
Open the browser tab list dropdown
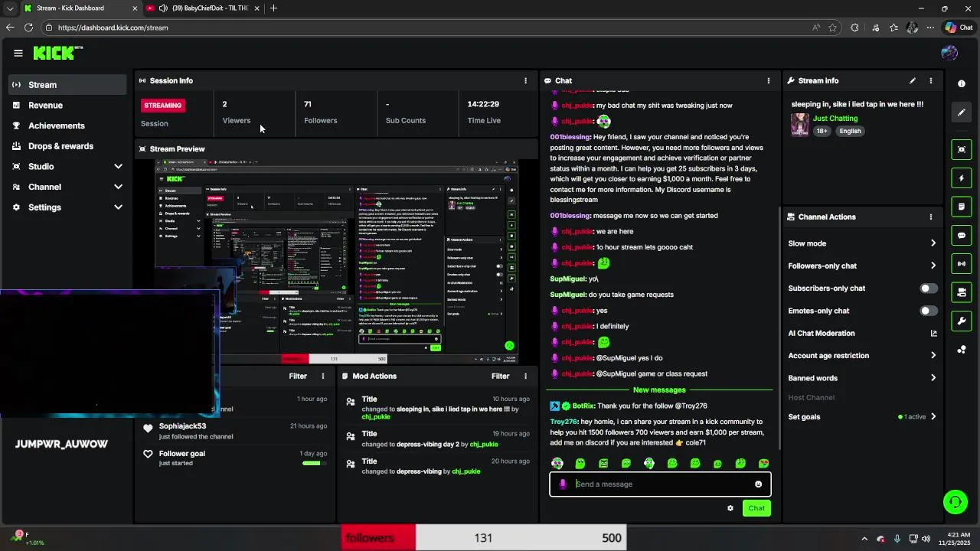10,8
